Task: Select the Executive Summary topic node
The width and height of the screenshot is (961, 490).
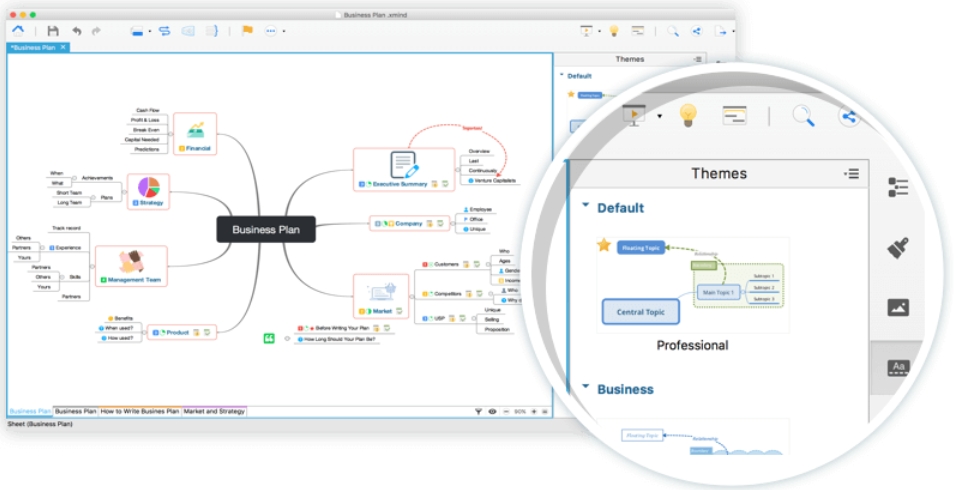Action: tap(404, 170)
